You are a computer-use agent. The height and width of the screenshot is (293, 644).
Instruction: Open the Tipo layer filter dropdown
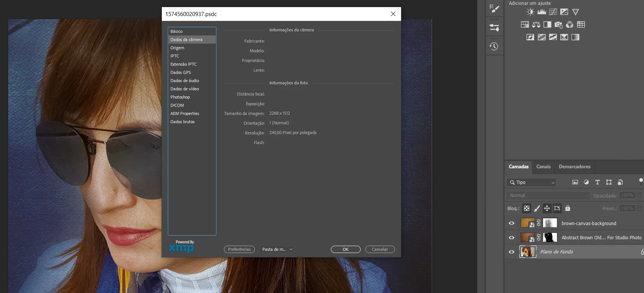531,183
